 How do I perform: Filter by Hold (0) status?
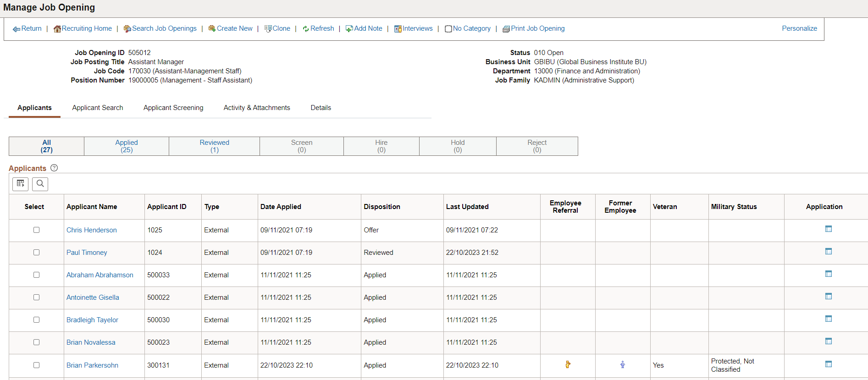[458, 146]
